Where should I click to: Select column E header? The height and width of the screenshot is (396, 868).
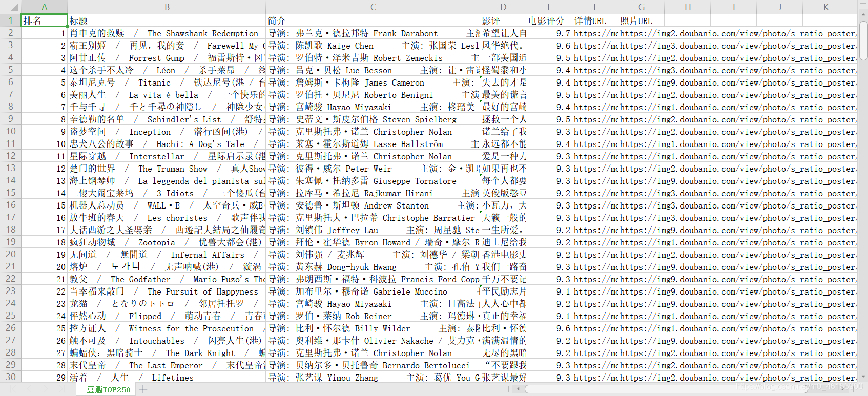coord(549,7)
